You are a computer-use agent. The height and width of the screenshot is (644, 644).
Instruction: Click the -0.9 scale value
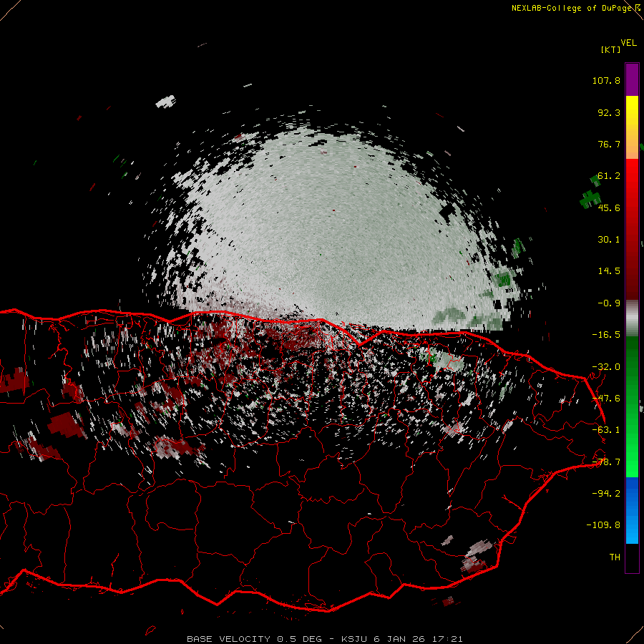coord(609,303)
